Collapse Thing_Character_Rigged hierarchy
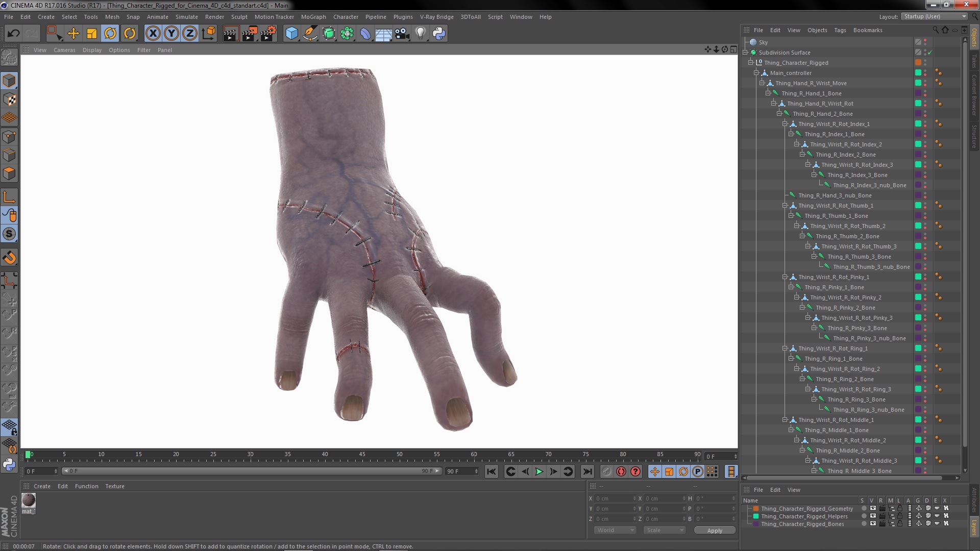Image resolution: width=980 pixels, height=551 pixels. 751,63
